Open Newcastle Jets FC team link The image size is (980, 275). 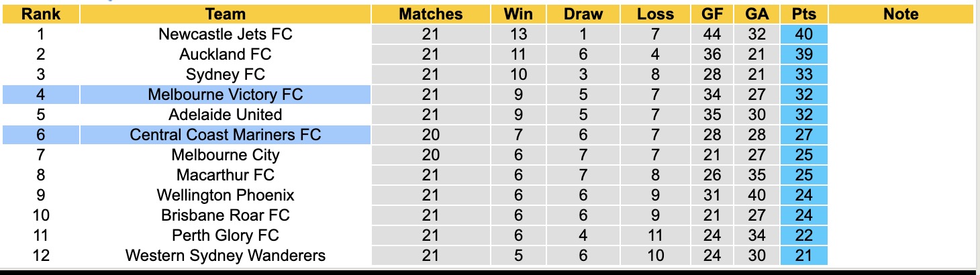pos(226,34)
